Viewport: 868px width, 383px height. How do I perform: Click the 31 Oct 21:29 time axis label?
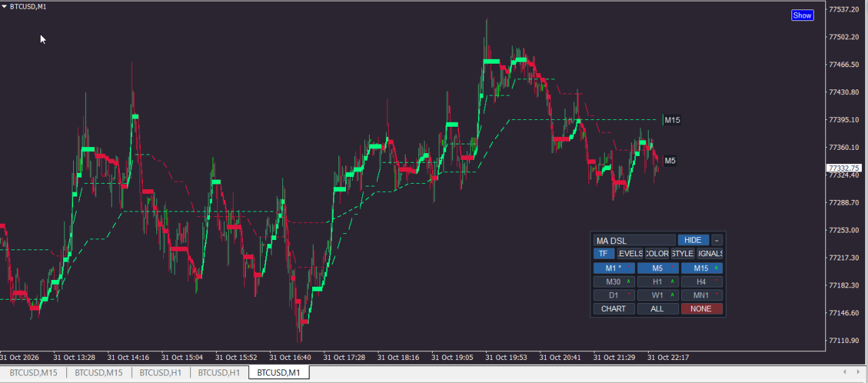[x=615, y=357]
